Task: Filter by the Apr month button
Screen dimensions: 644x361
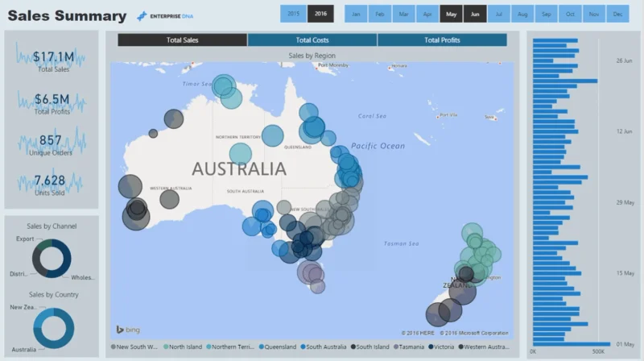Action: click(427, 14)
